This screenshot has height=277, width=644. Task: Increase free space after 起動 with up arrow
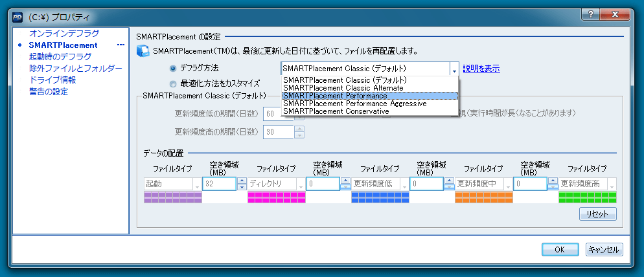point(242,181)
